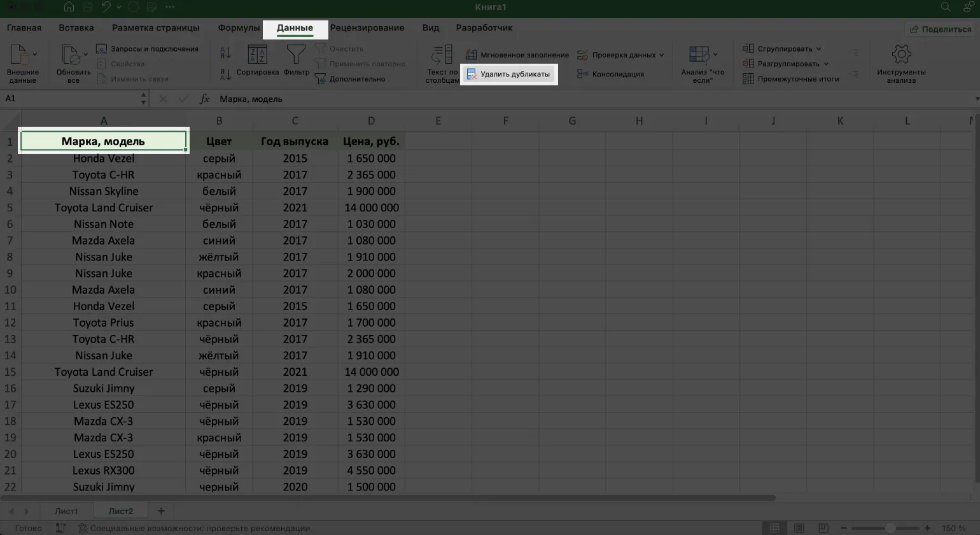Click the sort ascending А-Я icon

tap(225, 53)
